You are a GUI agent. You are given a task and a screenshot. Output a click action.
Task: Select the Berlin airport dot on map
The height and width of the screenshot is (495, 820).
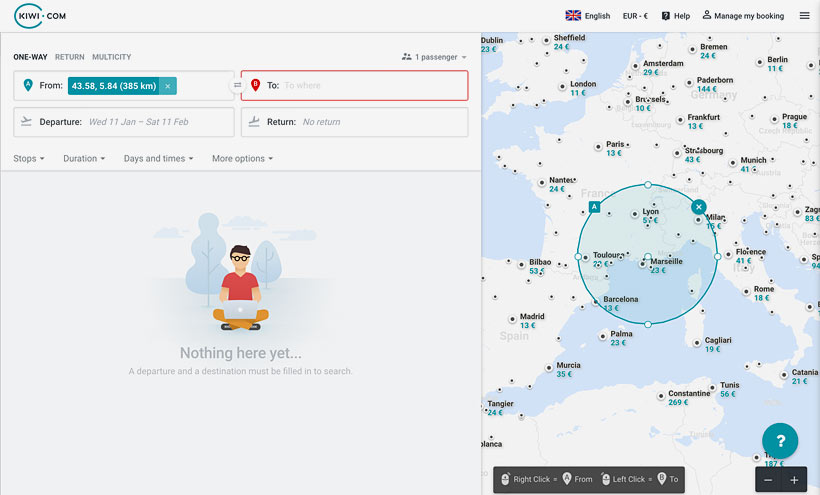759,62
